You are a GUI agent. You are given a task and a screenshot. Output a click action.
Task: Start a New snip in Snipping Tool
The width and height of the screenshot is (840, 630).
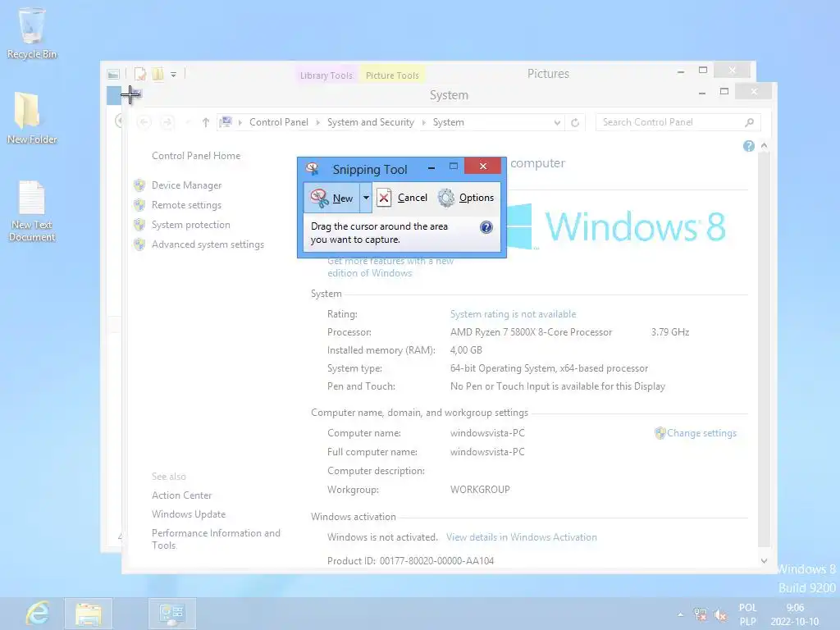331,198
